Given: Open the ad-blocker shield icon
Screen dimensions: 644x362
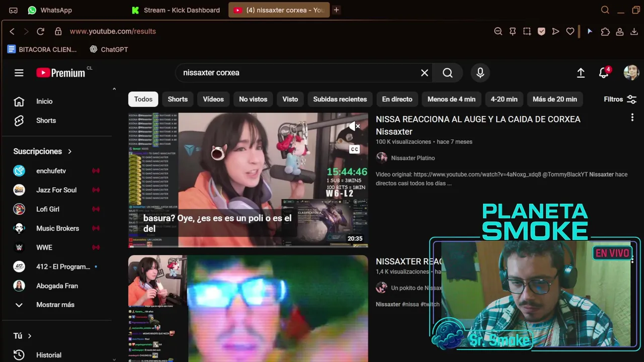Looking at the screenshot, I should [x=541, y=31].
